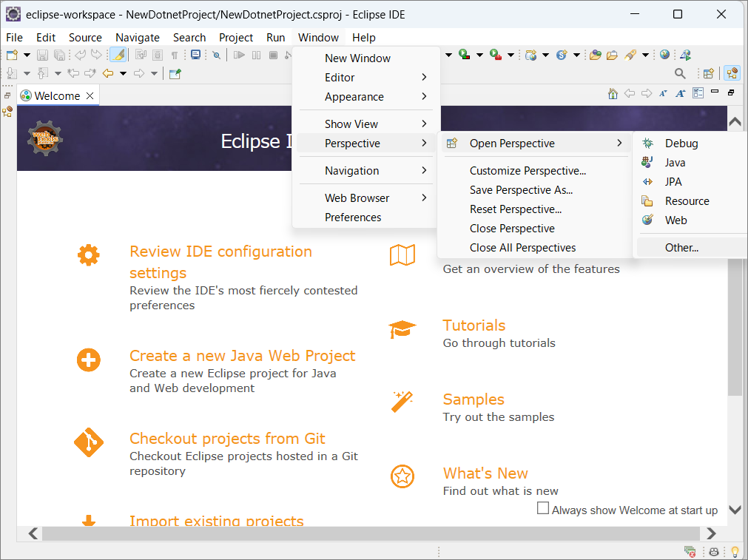This screenshot has height=560, width=748.
Task: Open the Navigate menu
Action: [x=138, y=37]
